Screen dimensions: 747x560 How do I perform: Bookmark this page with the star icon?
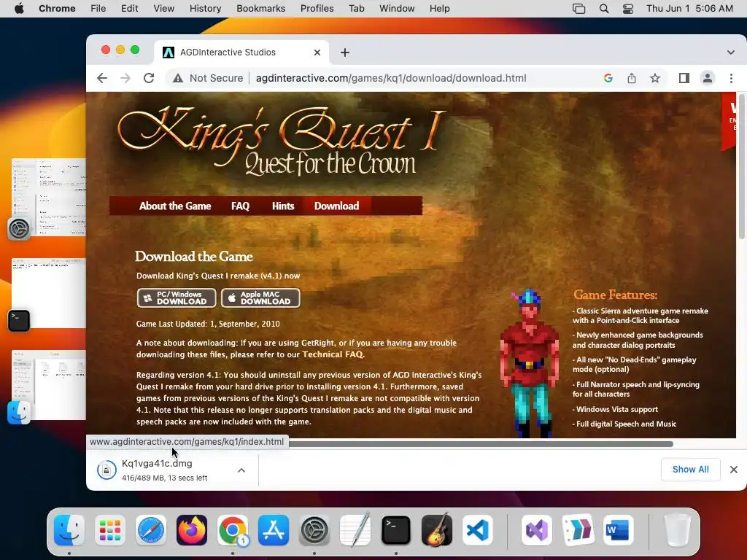tap(655, 78)
